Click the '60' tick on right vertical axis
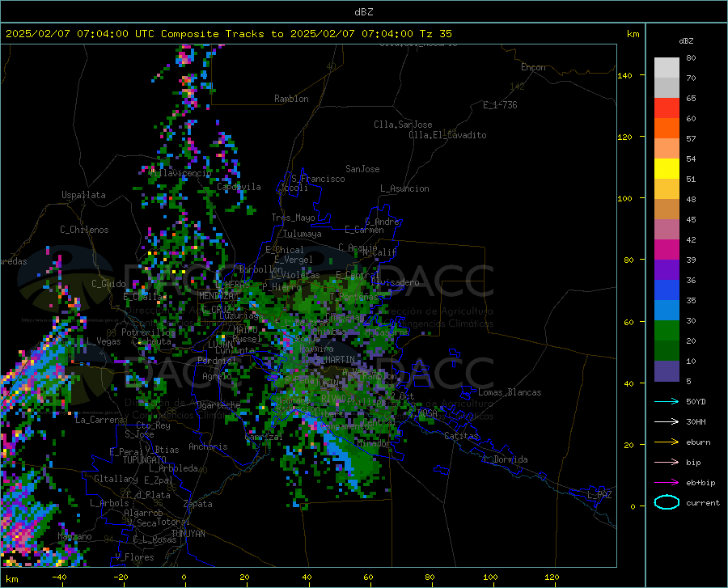Viewport: 728px width, 588px height. click(629, 322)
